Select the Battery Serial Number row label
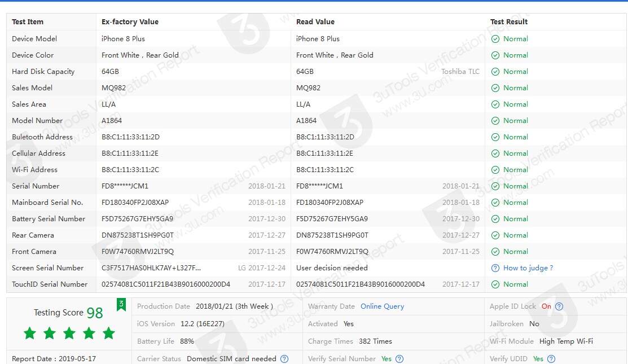This screenshot has width=628, height=364. point(49,219)
